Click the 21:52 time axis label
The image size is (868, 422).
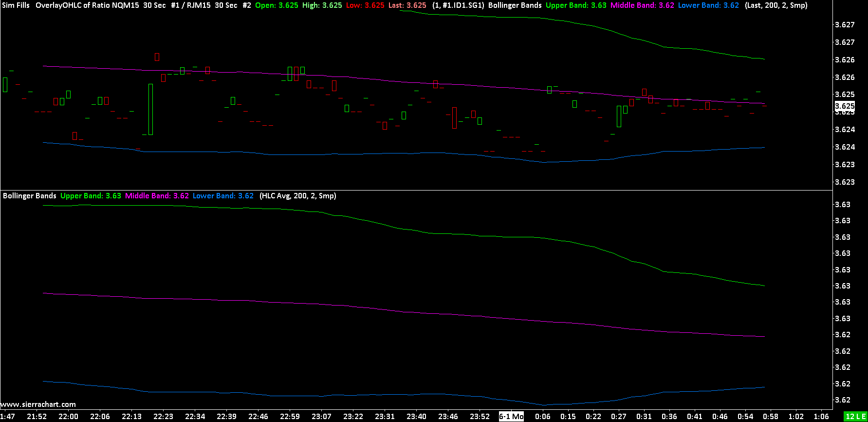click(x=37, y=417)
